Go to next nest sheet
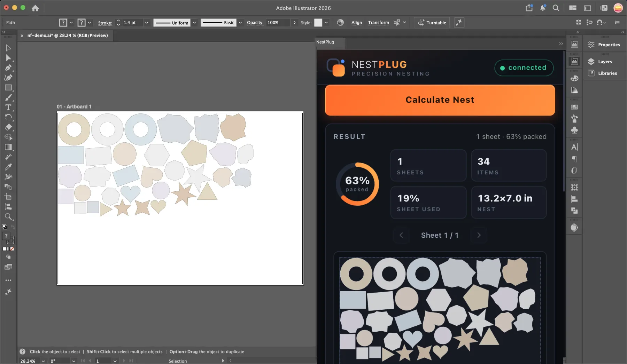Screen dimensions: 627x364 point(479,235)
